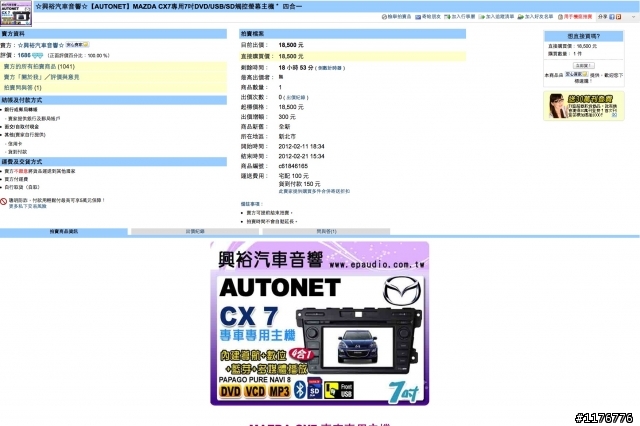Open seller rating score 1686
The image size is (640, 426).
(x=24, y=55)
